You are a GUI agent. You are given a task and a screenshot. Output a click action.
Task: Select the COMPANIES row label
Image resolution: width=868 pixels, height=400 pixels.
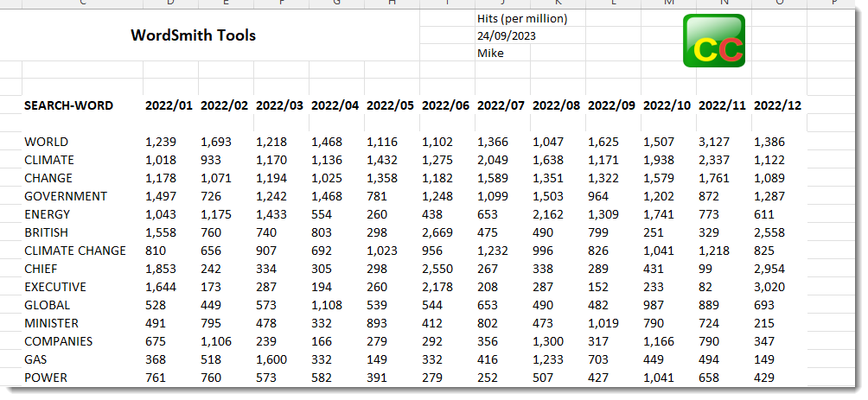pos(58,341)
